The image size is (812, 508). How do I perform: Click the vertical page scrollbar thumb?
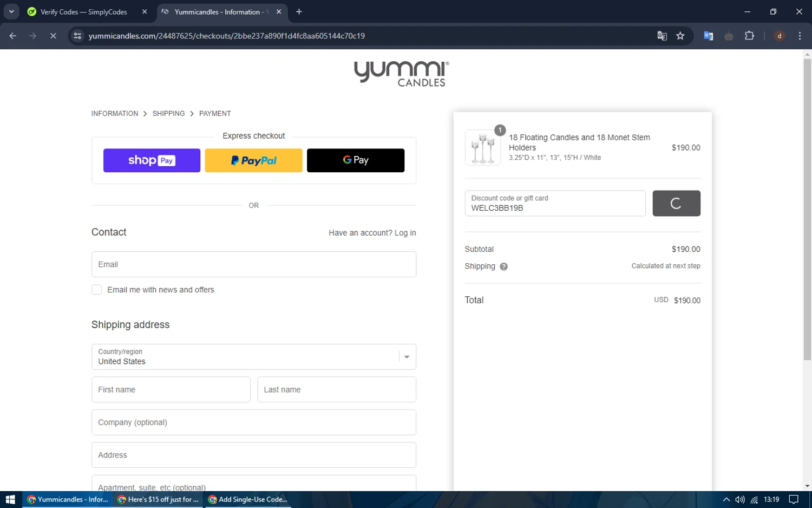(x=807, y=209)
